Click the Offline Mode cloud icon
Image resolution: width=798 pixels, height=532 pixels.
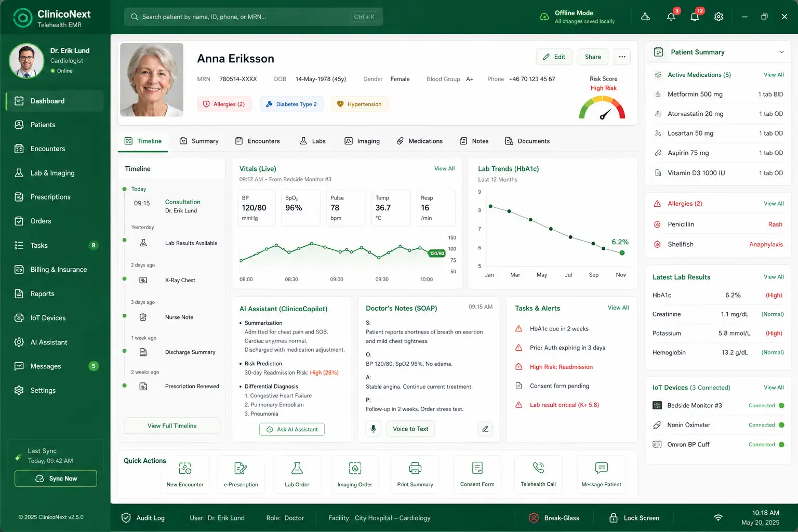pos(544,17)
